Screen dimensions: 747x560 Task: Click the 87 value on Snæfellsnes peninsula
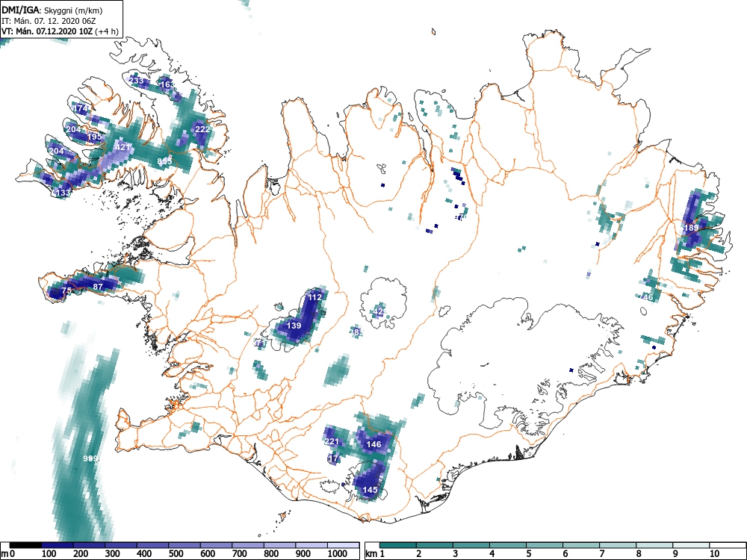[98, 287]
